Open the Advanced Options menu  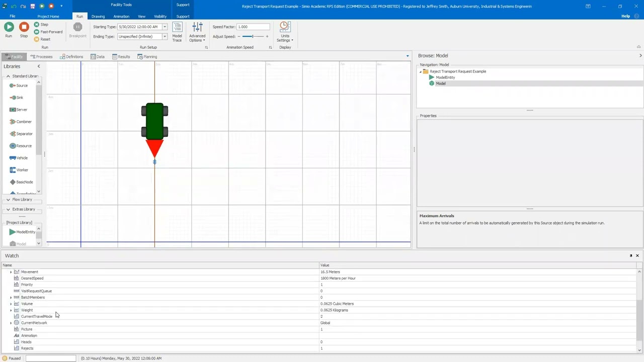click(x=197, y=32)
